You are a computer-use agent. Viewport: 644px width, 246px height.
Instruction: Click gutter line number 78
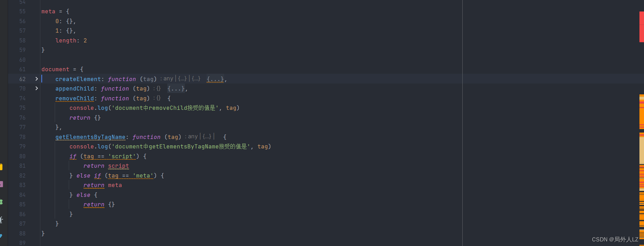[x=22, y=137]
